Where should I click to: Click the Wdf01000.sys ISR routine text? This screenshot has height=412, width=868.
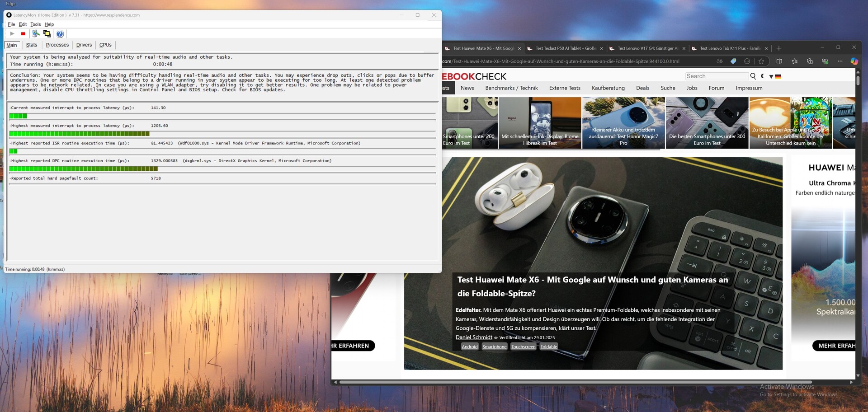point(269,143)
